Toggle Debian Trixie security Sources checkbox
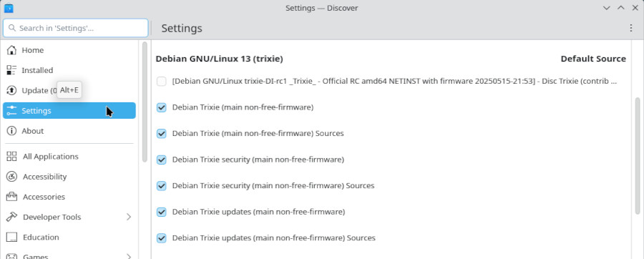This screenshot has width=644, height=259. [x=162, y=185]
